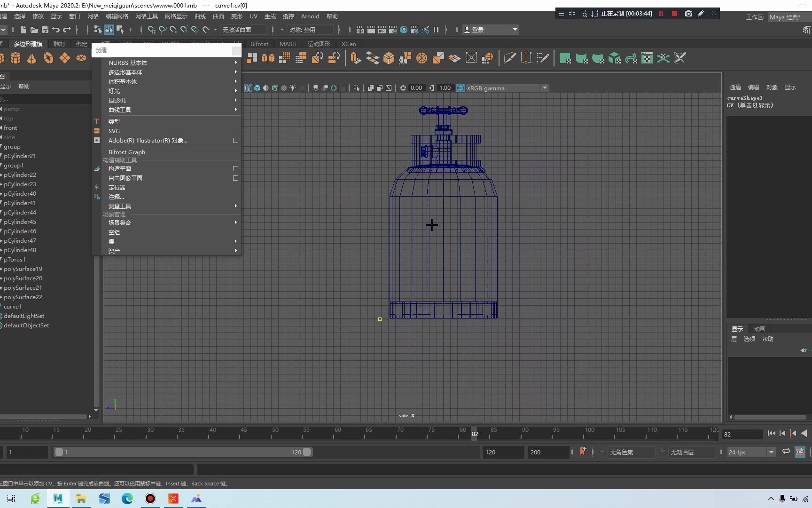This screenshot has height=508, width=812.
Task: Open the 编辑网格 menu
Action: pos(117,16)
